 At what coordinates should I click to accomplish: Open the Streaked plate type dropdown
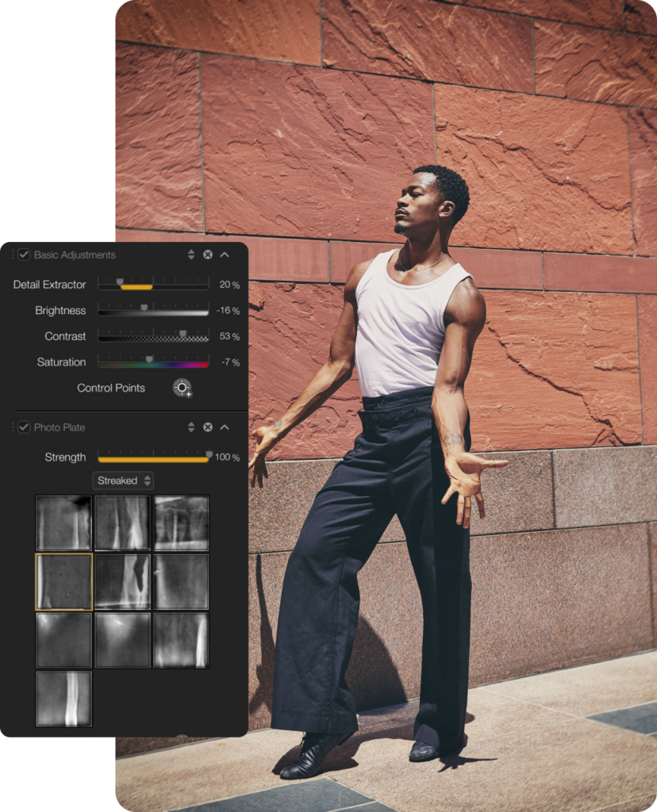(124, 481)
